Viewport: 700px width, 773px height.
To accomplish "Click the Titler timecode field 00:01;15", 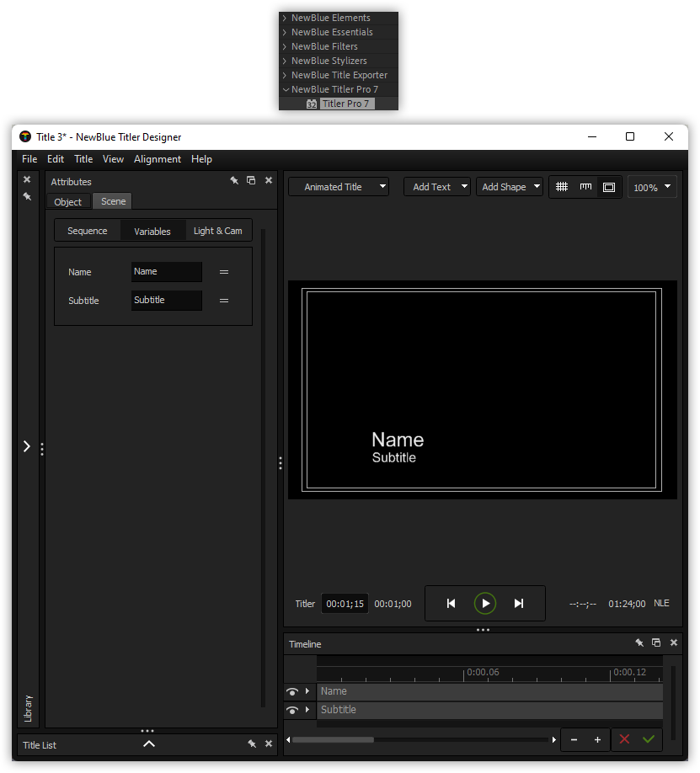I will 345,604.
